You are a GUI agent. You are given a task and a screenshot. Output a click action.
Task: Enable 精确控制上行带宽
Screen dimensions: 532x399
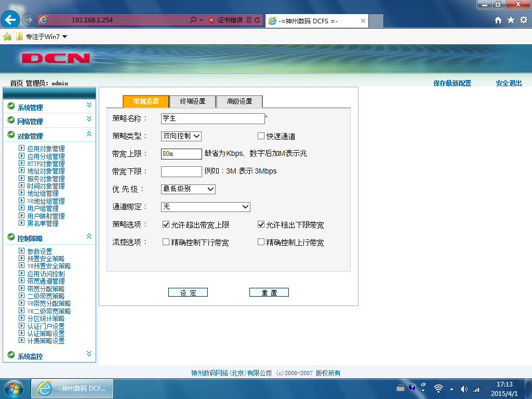tap(261, 242)
